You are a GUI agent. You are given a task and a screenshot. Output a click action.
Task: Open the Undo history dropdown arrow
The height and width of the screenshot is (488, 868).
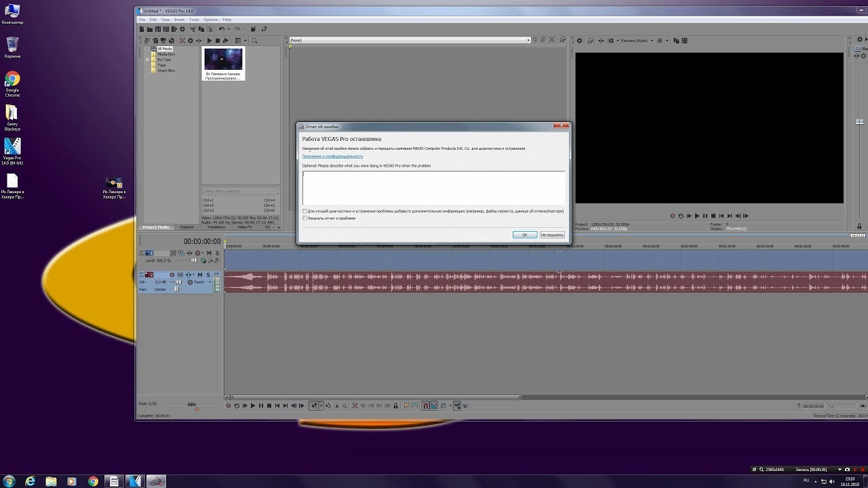pos(229,29)
